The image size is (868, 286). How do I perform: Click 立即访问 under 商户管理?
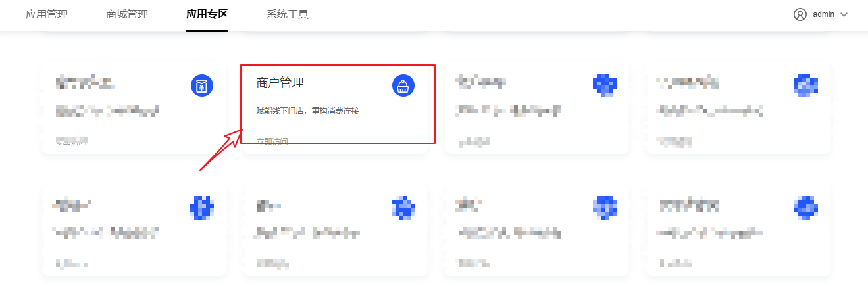click(x=272, y=142)
